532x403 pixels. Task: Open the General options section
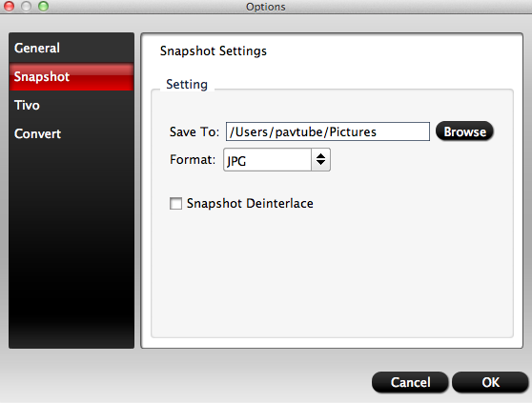[x=72, y=48]
